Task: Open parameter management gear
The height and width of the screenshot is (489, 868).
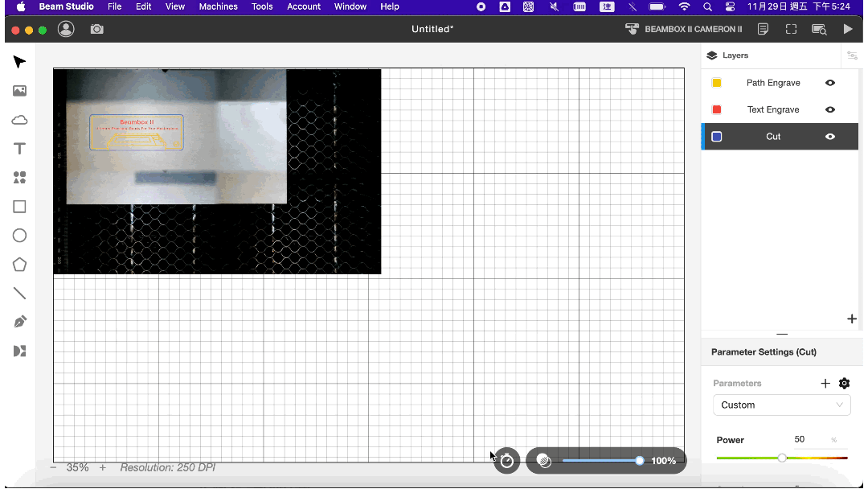Action: click(x=844, y=383)
